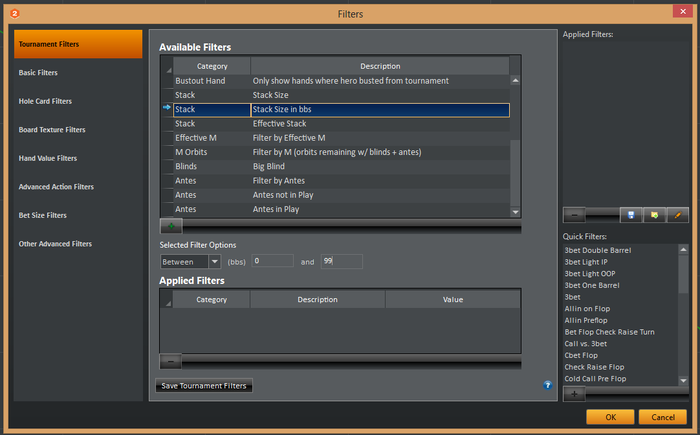The width and height of the screenshot is (700, 435).
Task: Click the Cancel button
Action: click(662, 417)
